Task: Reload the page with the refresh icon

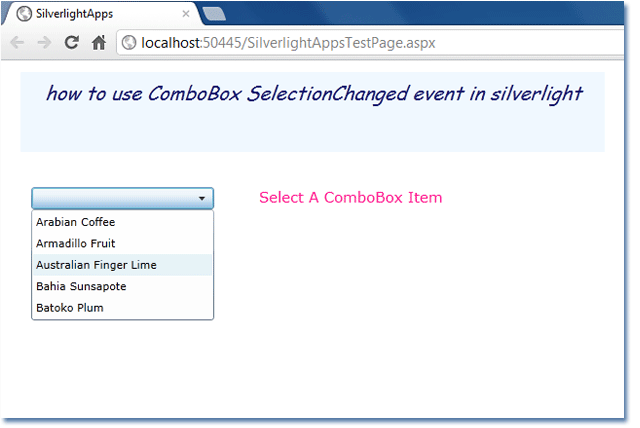Action: pos(71,42)
